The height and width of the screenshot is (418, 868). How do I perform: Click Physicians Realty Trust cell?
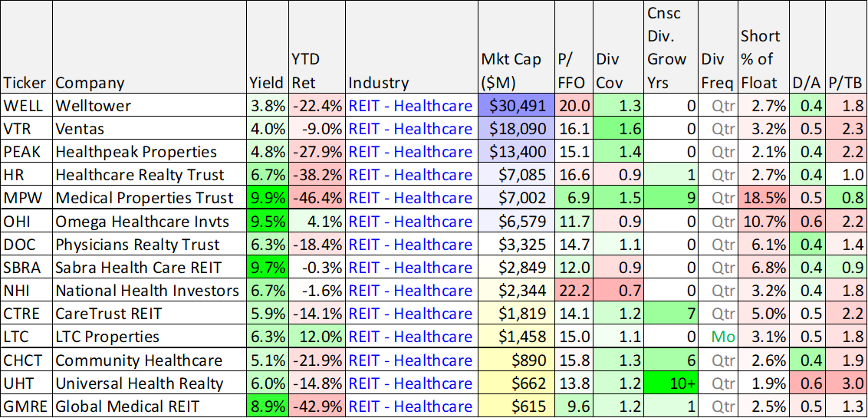(x=150, y=245)
